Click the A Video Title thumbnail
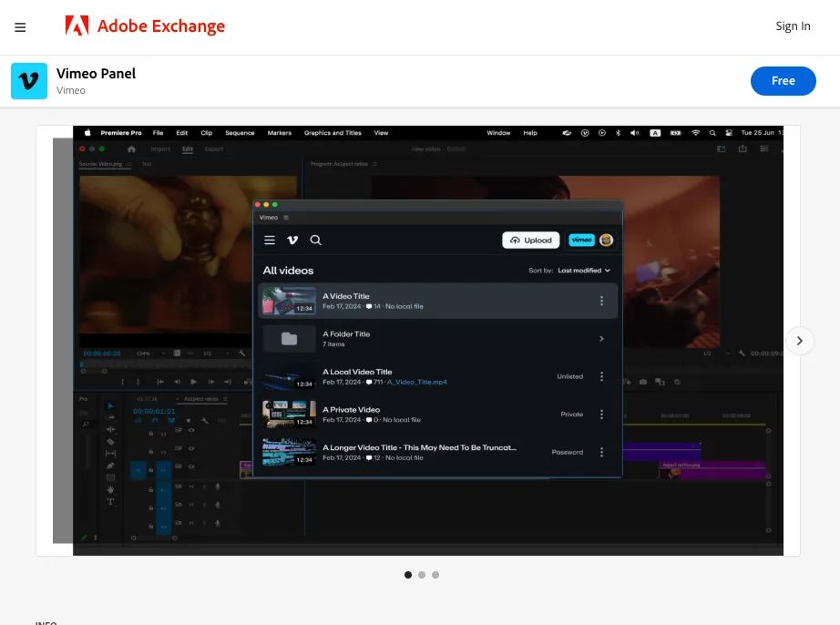 [289, 301]
